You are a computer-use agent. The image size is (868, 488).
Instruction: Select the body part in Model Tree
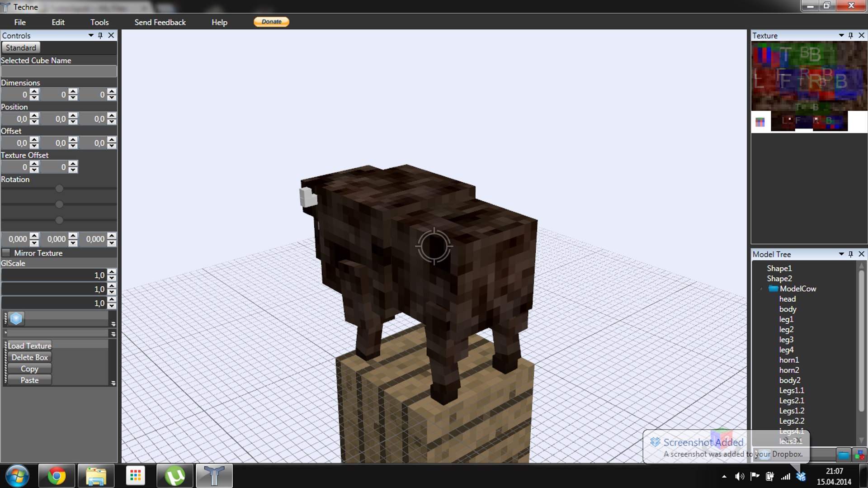tap(788, 309)
